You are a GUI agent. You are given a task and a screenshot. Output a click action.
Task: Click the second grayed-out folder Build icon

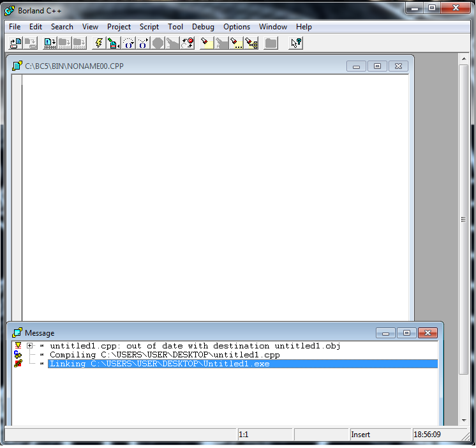pos(79,43)
